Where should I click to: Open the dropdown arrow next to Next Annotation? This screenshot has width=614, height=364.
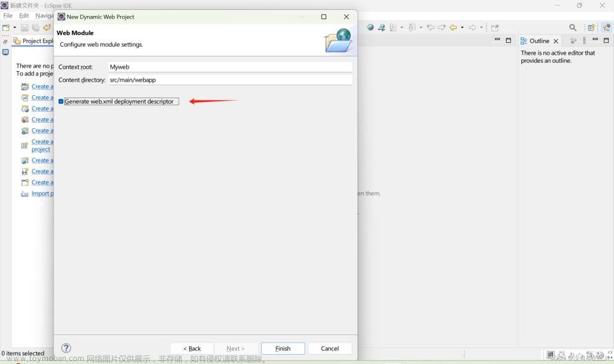pyautogui.click(x=402, y=28)
